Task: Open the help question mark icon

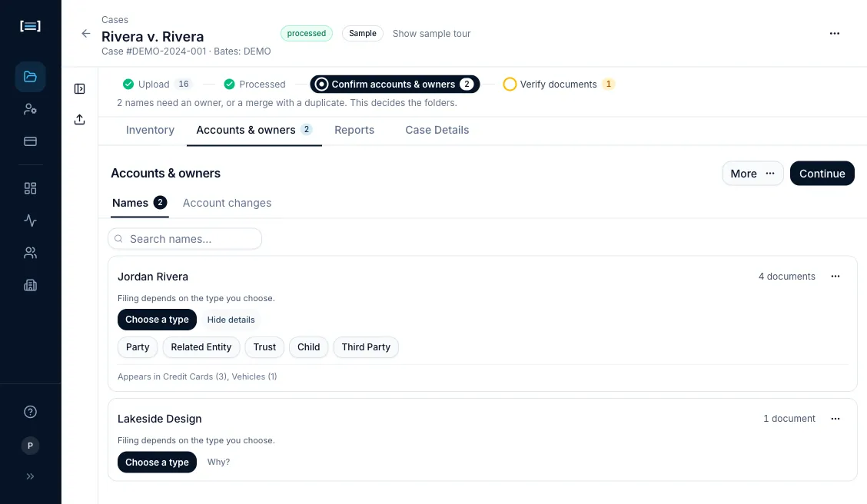Action: (31, 412)
